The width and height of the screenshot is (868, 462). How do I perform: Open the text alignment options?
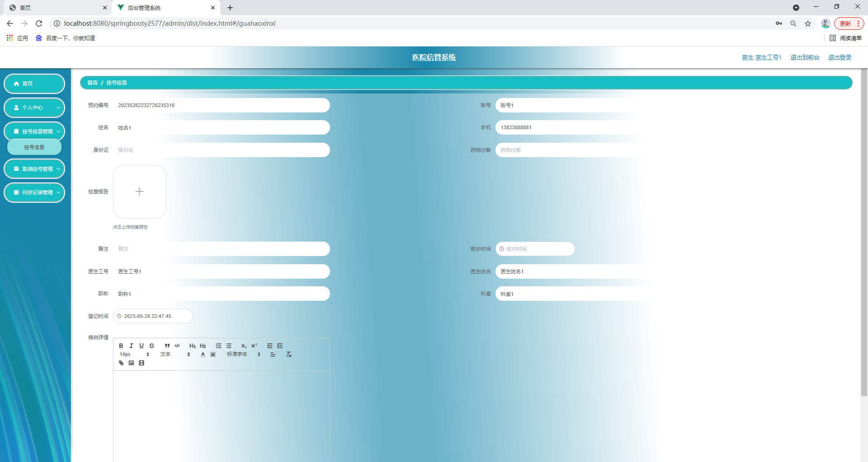coord(273,355)
